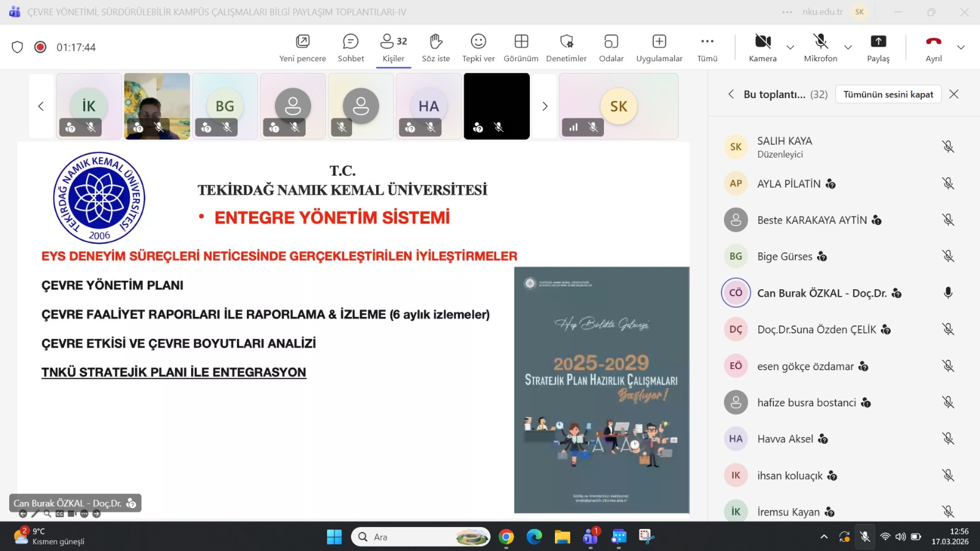Expand the microphone options arrow
This screenshot has height=551, width=980.
click(848, 47)
